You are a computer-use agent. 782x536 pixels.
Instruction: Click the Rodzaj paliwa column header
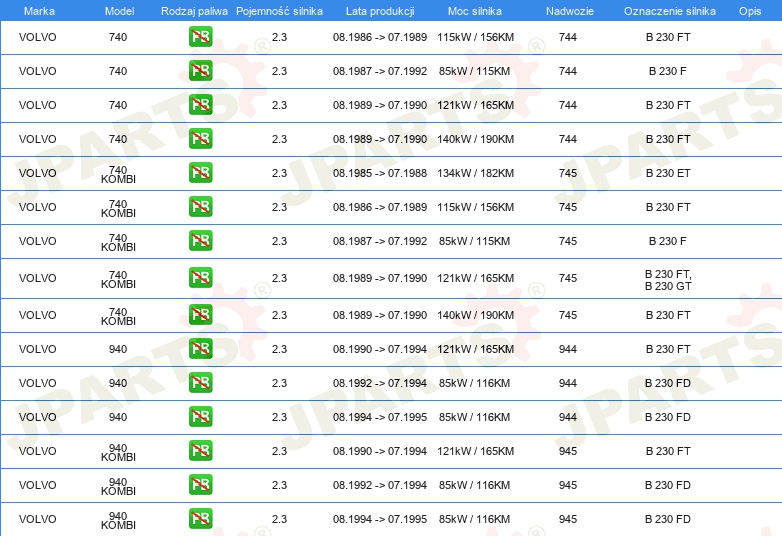coord(194,11)
